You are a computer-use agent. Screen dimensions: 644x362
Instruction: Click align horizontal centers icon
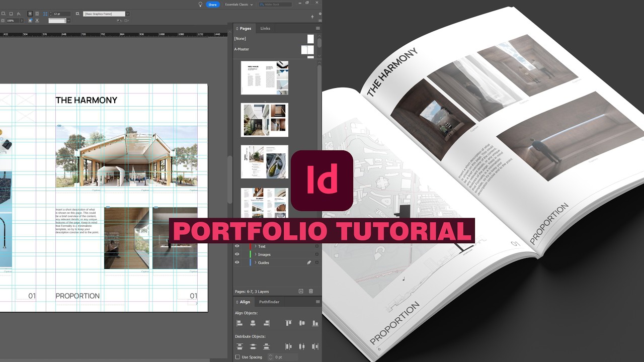[253, 323]
